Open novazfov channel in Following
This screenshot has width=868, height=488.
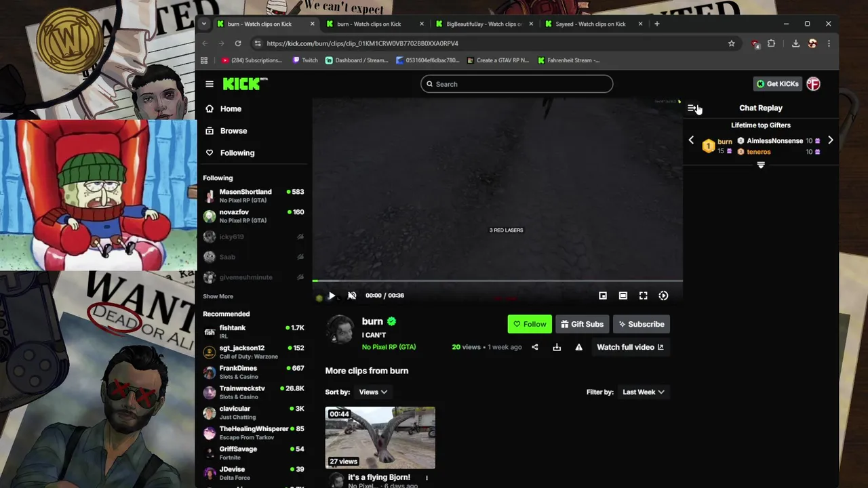[253, 216]
